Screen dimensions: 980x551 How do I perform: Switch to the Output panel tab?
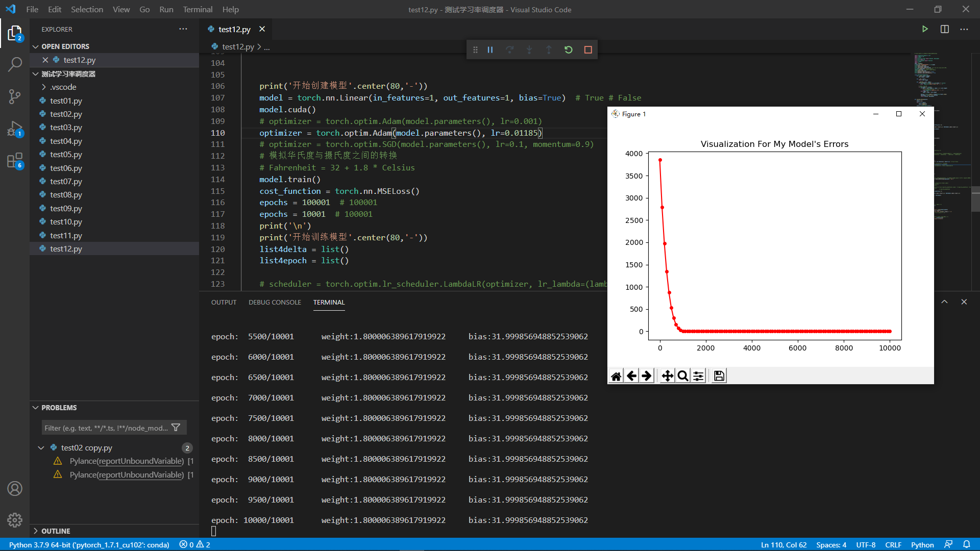(224, 302)
